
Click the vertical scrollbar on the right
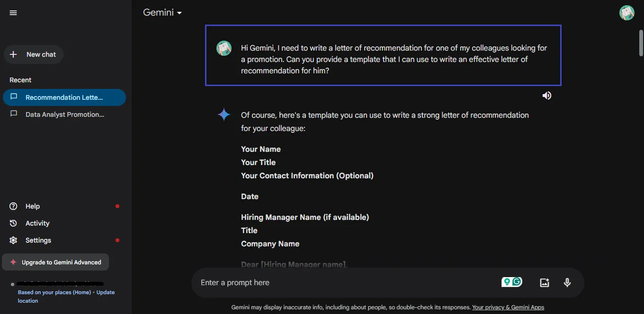(641, 43)
